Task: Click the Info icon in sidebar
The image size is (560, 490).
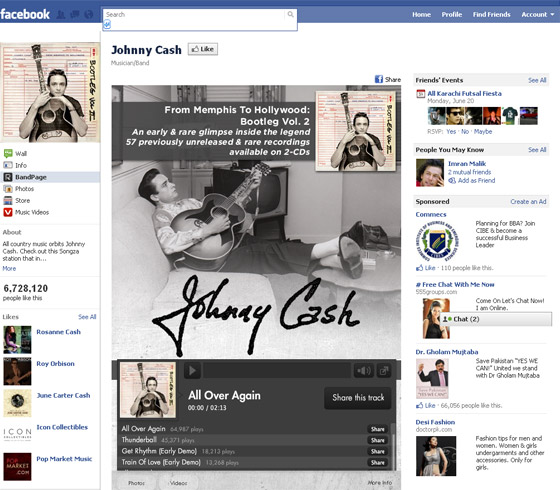Action: (8, 165)
